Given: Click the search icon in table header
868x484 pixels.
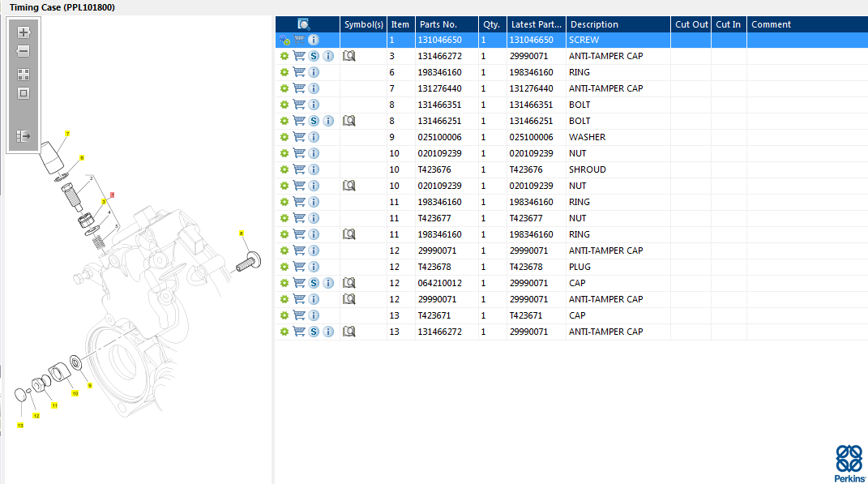Looking at the screenshot, I should tap(304, 24).
